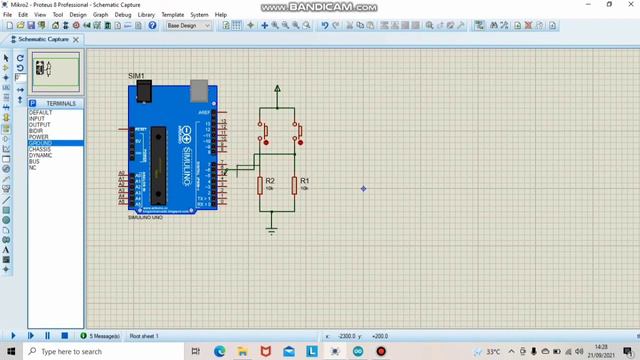Click the New Design toolbar icon

tap(9, 25)
